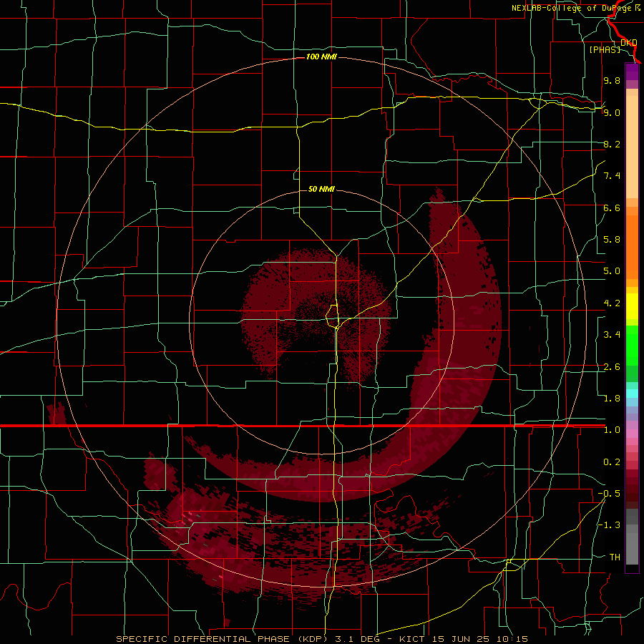Select the -0.5 legend value
644x644 pixels.
tap(609, 494)
